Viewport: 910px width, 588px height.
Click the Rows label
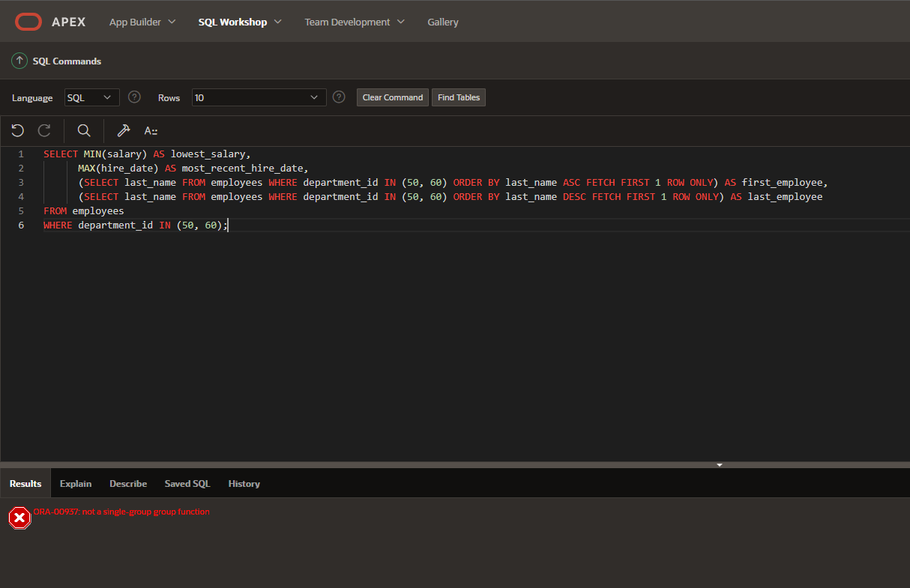coord(169,97)
